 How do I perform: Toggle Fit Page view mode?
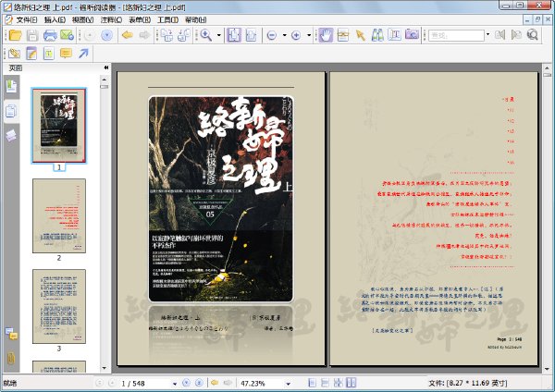[234, 35]
